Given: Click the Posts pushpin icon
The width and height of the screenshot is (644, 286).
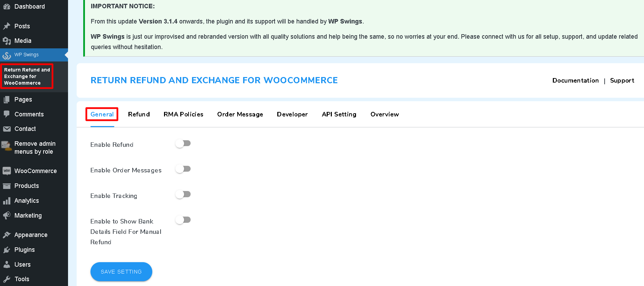Looking at the screenshot, I should point(7,26).
